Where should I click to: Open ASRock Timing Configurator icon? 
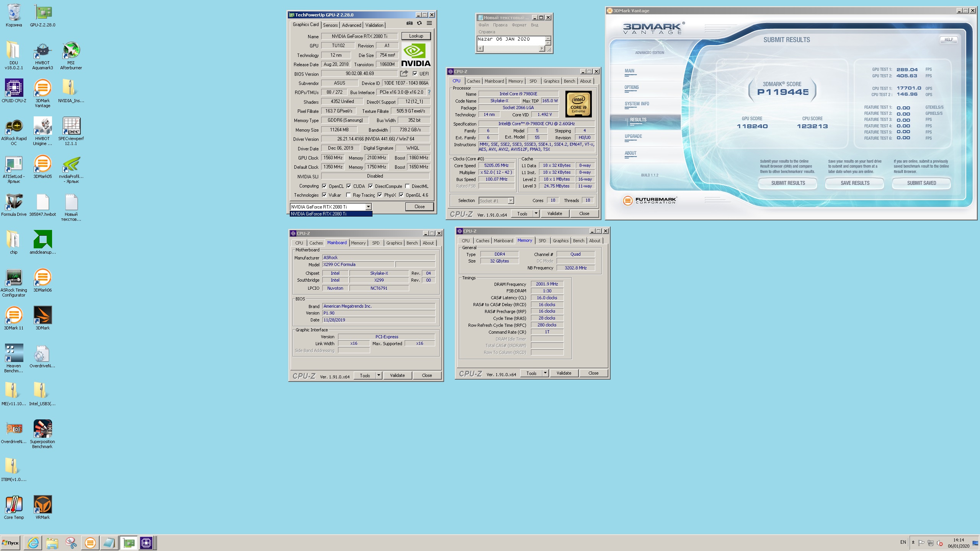[14, 283]
